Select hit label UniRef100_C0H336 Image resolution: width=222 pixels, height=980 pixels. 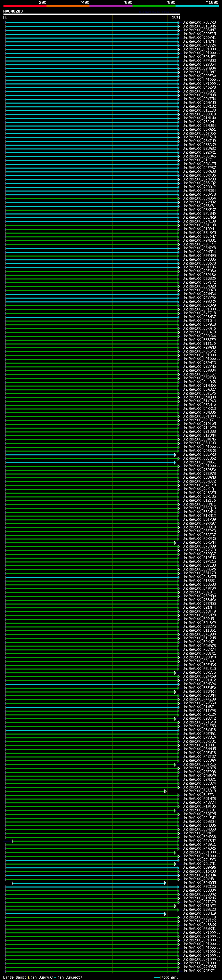tap(199, 826)
